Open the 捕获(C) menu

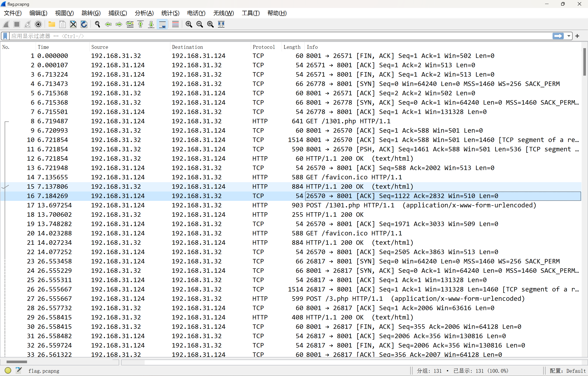118,13
